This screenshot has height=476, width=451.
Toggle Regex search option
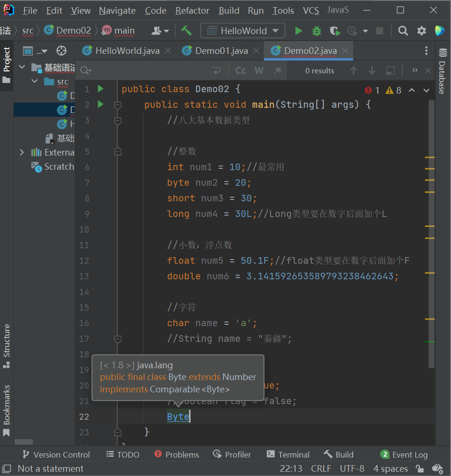[x=277, y=70]
